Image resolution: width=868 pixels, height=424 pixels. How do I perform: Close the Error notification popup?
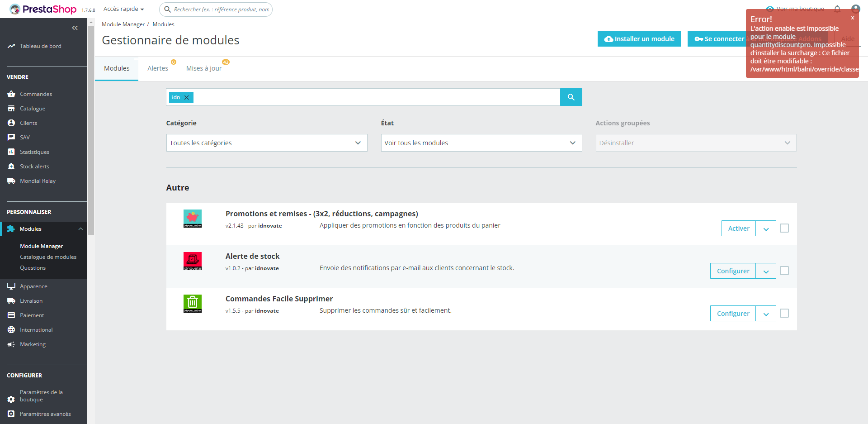coord(853,18)
